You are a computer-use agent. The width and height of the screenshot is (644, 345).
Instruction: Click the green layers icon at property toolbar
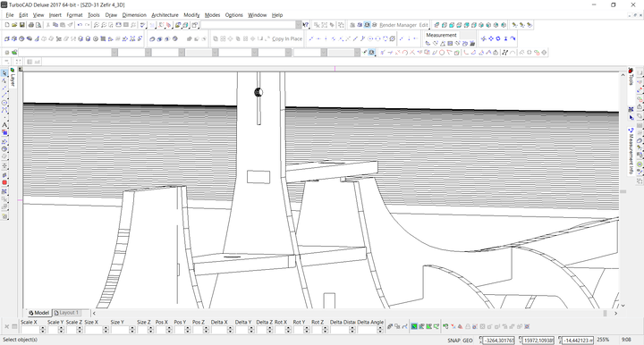pyautogui.click(x=14, y=53)
